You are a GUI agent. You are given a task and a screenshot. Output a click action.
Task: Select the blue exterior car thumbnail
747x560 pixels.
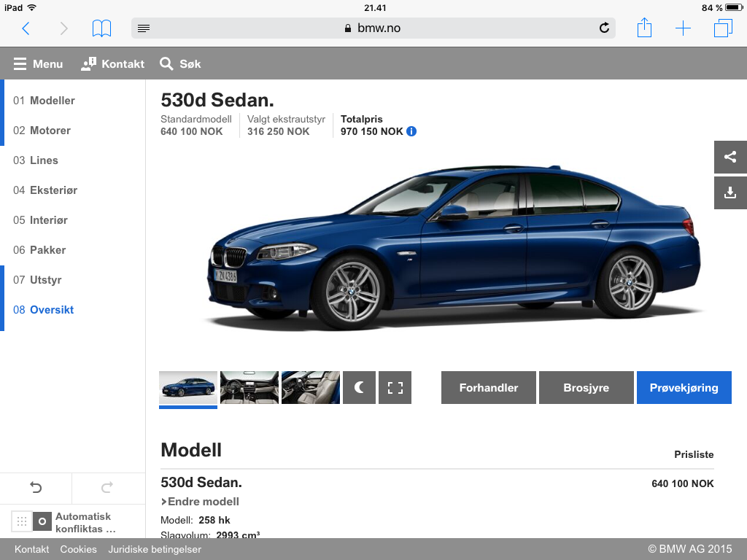click(x=188, y=388)
